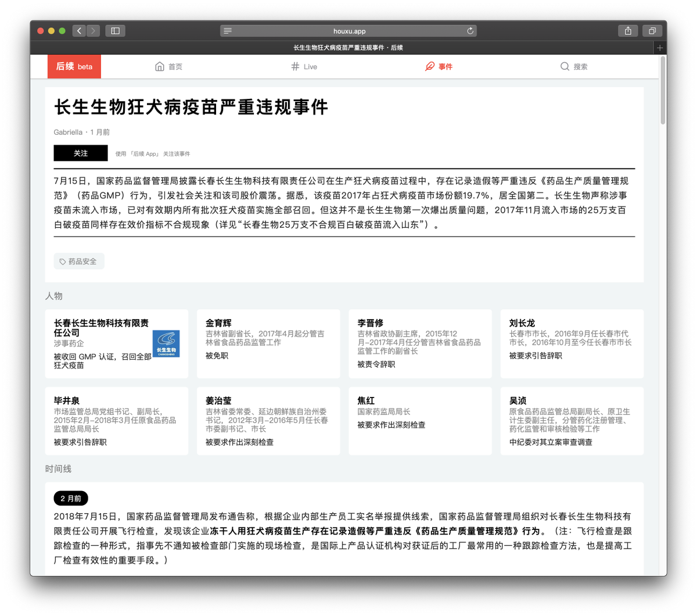The image size is (697, 616).
Task: Click Safari forward navigation arrow
Action: [93, 31]
